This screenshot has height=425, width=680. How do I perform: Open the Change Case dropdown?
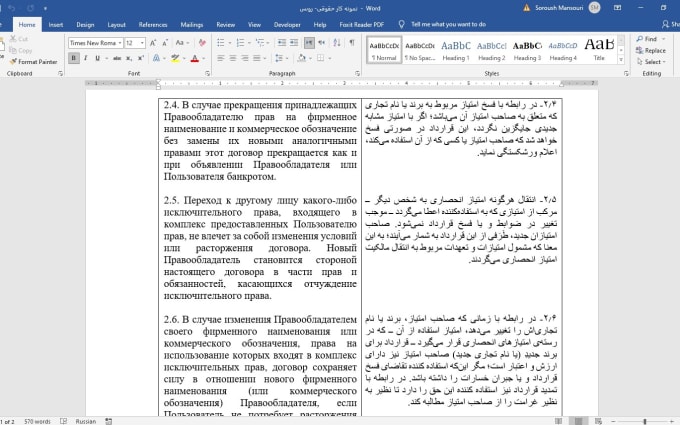point(182,43)
